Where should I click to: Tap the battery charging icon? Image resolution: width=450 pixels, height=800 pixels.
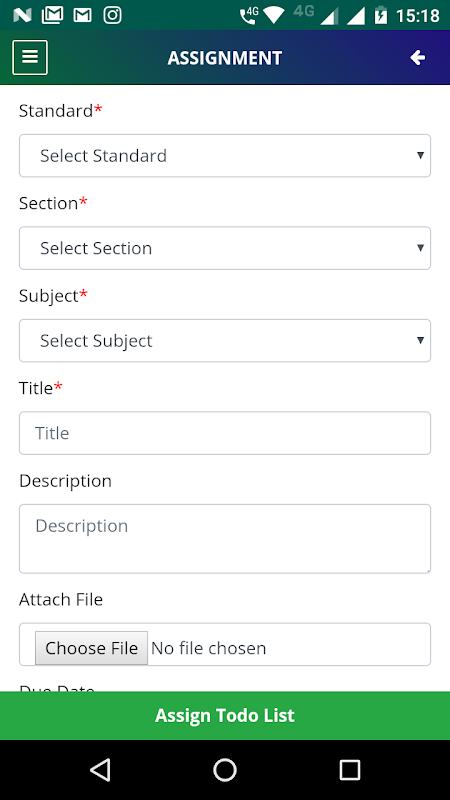(381, 15)
